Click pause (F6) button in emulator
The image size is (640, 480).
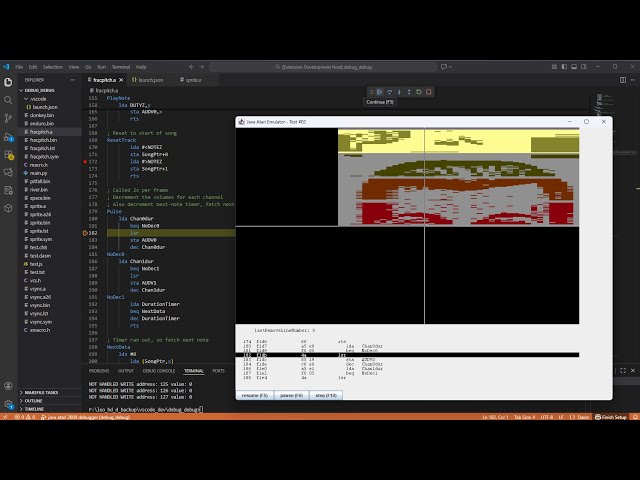[291, 395]
